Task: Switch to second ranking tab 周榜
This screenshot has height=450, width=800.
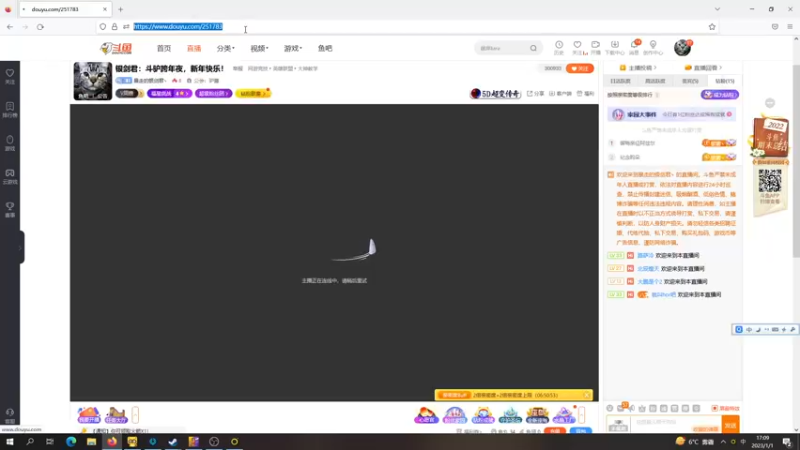Action: click(655, 81)
